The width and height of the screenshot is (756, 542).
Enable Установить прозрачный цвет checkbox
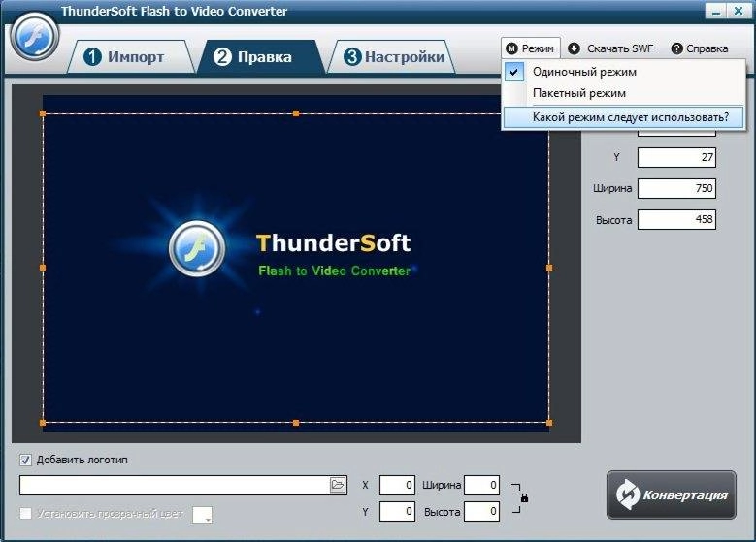coord(25,513)
